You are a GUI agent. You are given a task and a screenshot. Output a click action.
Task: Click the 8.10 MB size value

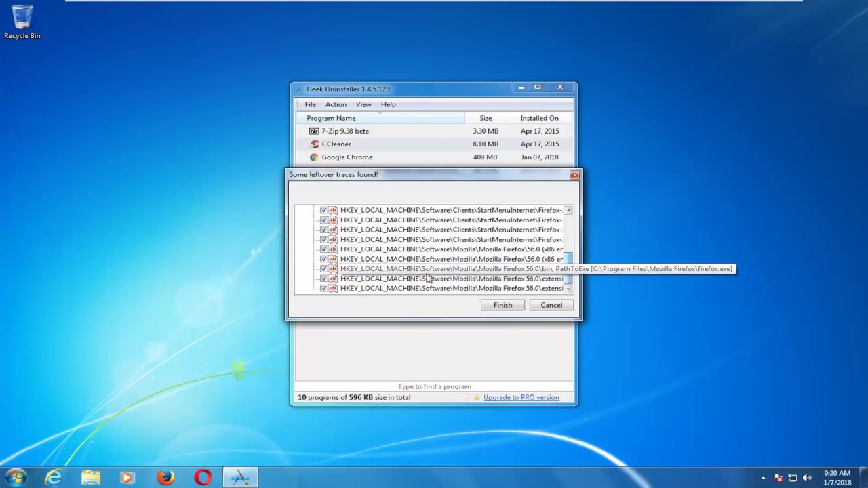[x=486, y=144]
